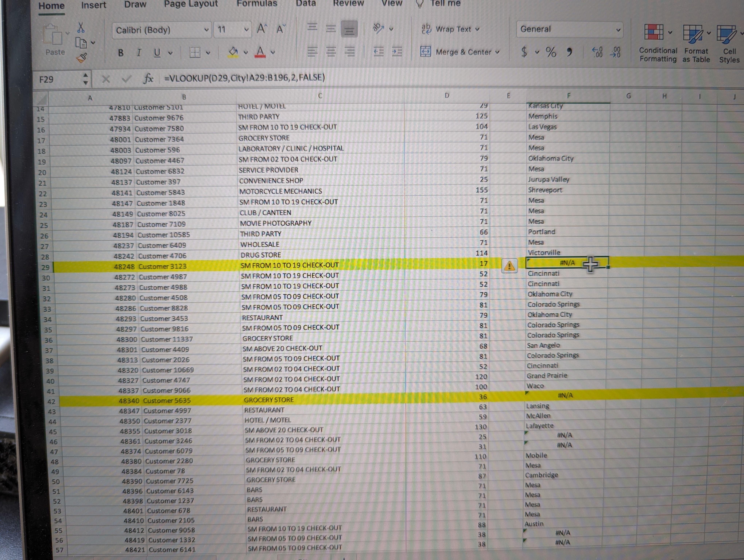
Task: Increase indent
Action: 397,52
